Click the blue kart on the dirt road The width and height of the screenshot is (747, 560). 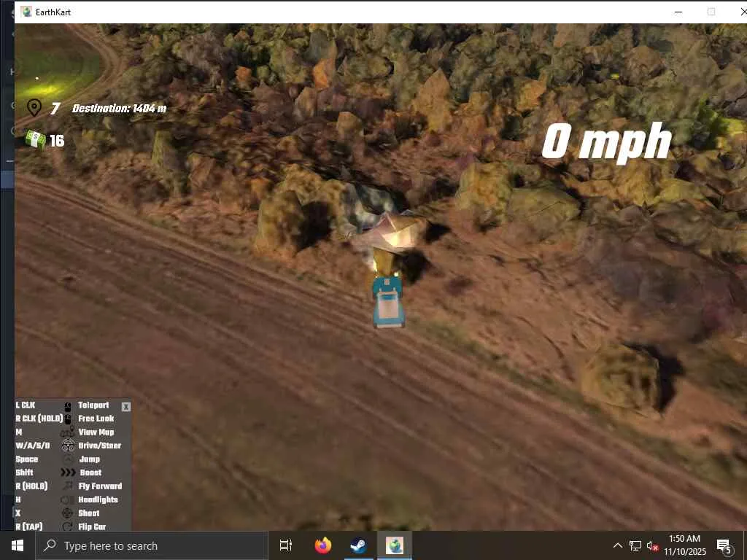388,301
